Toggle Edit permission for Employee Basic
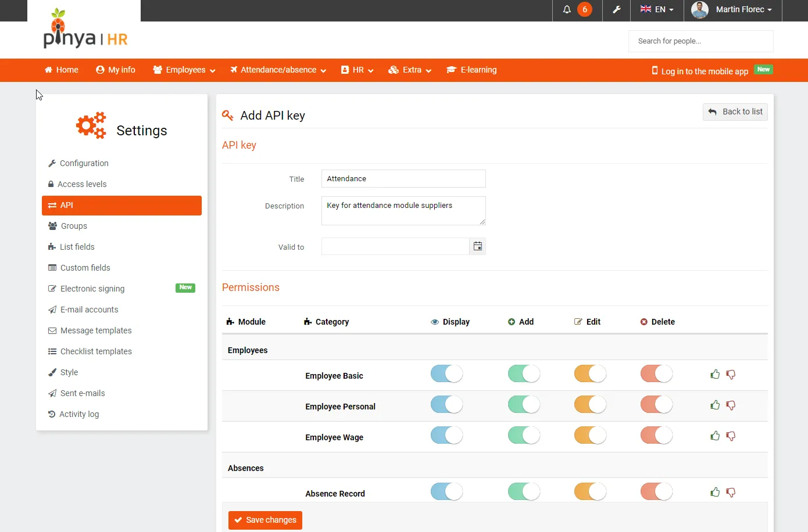808x532 pixels. 590,373
